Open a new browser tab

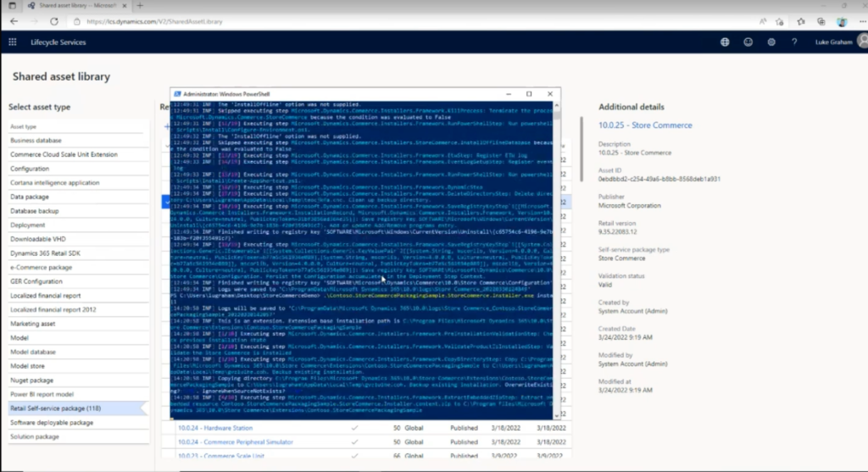140,6
